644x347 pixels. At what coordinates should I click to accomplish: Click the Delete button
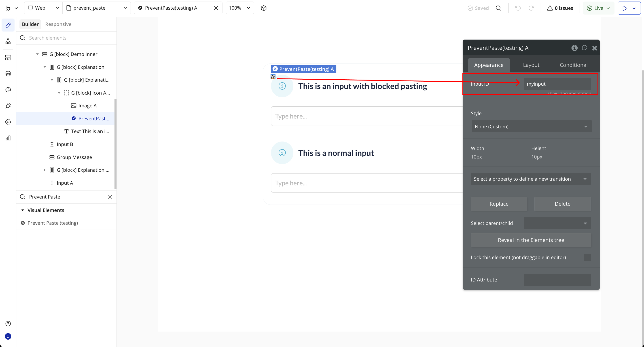point(562,204)
